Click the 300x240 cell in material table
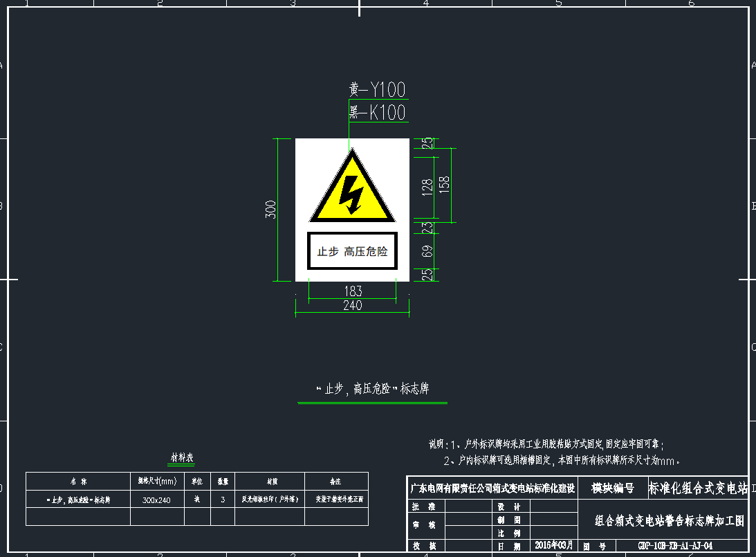The height and width of the screenshot is (557, 756). [156, 499]
